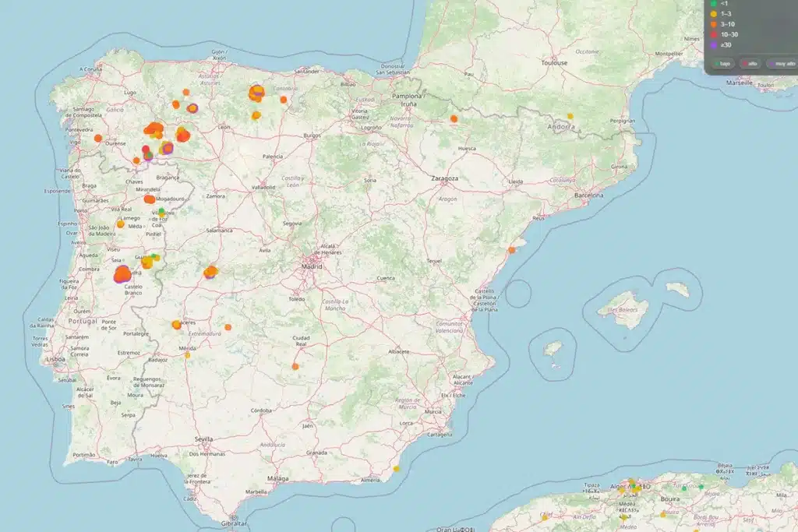This screenshot has height=532, width=798.
Task: Select the purple-ringed cluster in Cantabria
Action: [257, 93]
